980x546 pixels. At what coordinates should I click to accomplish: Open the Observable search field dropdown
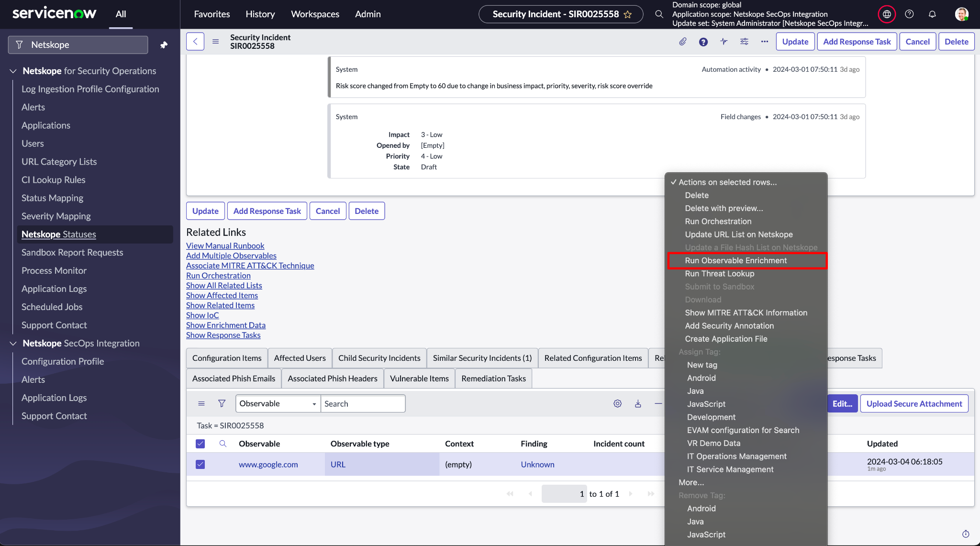(278, 403)
